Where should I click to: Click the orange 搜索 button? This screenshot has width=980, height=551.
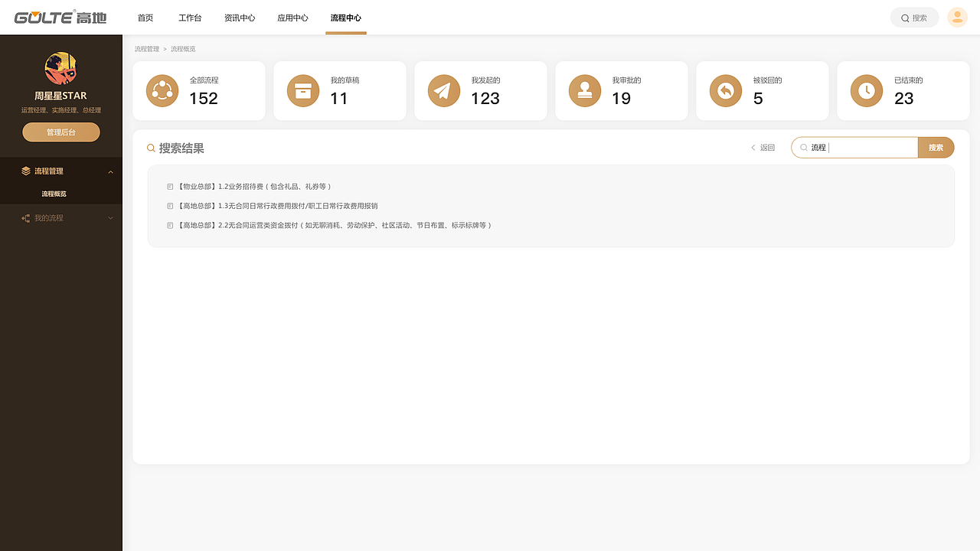[x=936, y=148]
